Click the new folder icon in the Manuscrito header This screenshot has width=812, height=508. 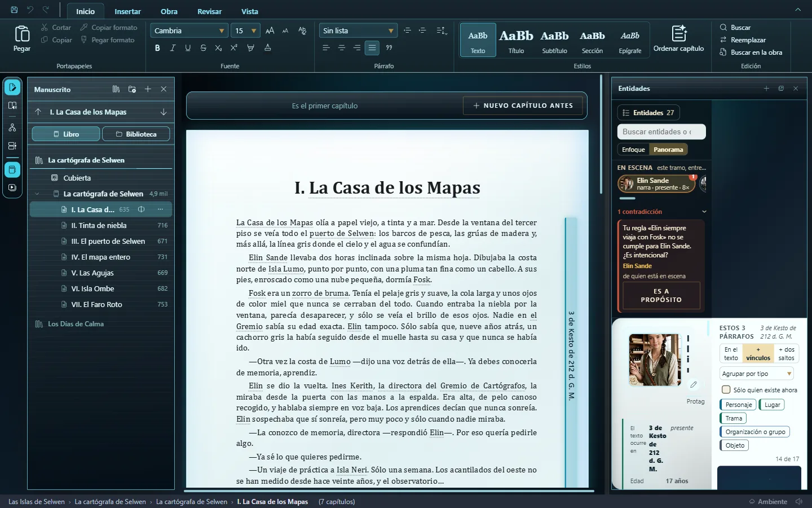pyautogui.click(x=132, y=89)
